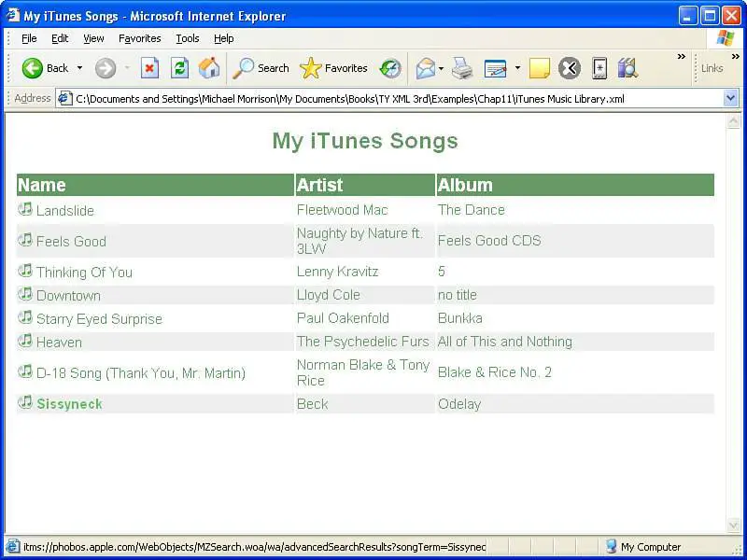This screenshot has height=560, width=747.
Task: Go back with the green Back arrow
Action: click(x=45, y=68)
